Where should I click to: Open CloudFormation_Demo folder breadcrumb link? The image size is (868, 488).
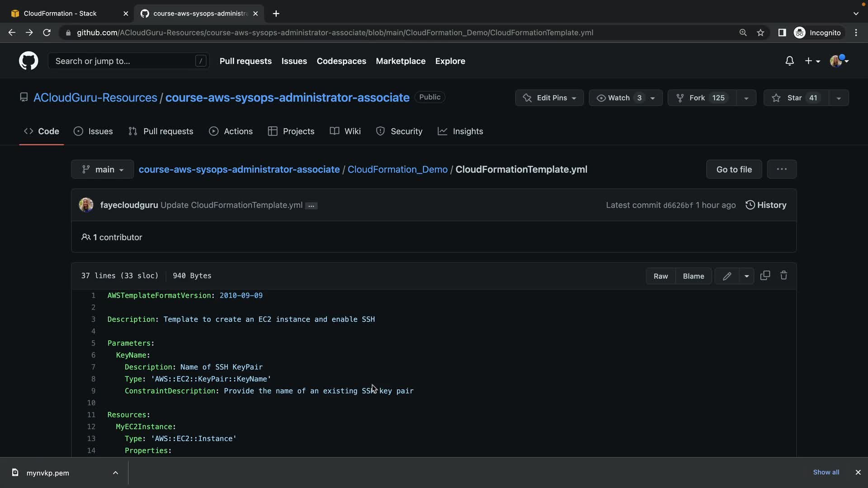(x=397, y=169)
